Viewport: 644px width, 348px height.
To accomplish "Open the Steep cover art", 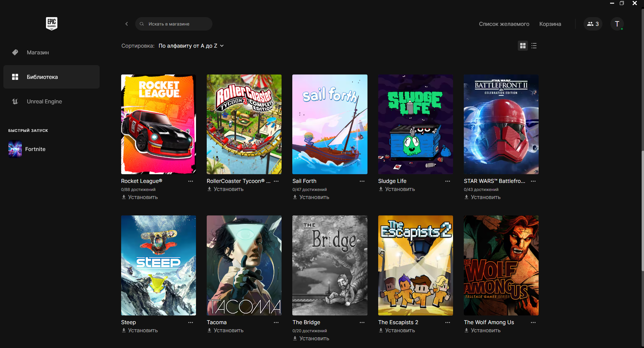I will pos(158,265).
